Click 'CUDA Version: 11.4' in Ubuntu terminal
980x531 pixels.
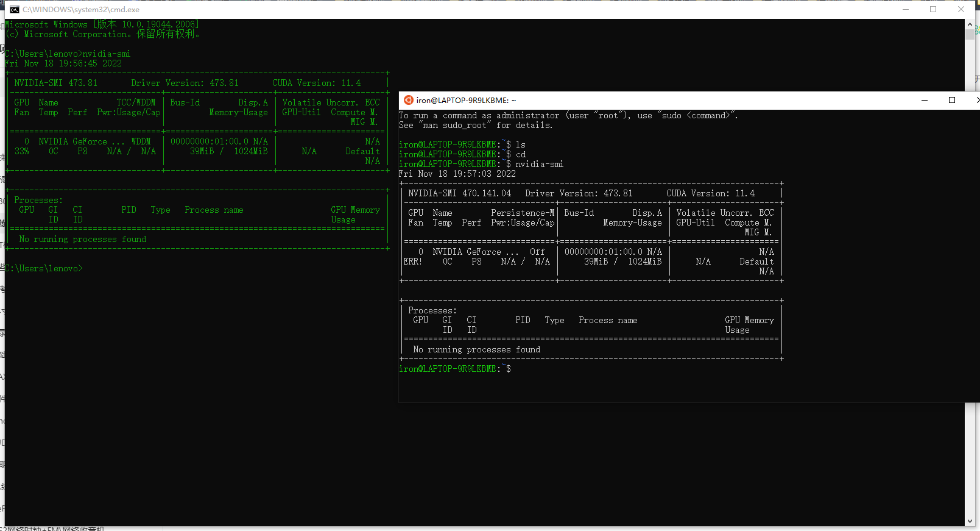coord(711,193)
